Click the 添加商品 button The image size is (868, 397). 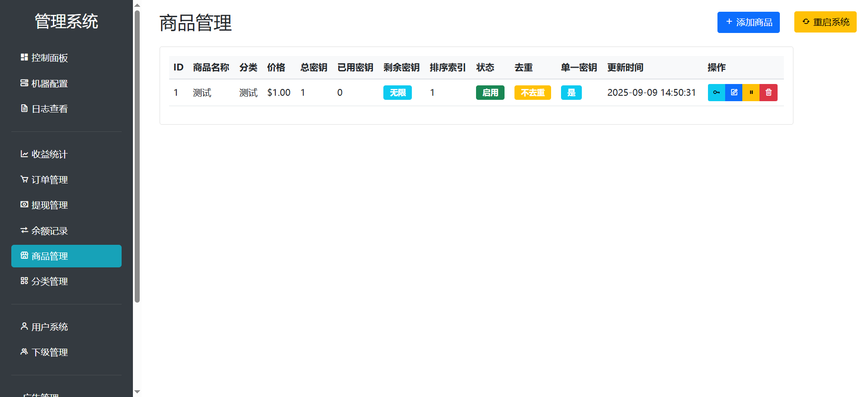pos(748,22)
